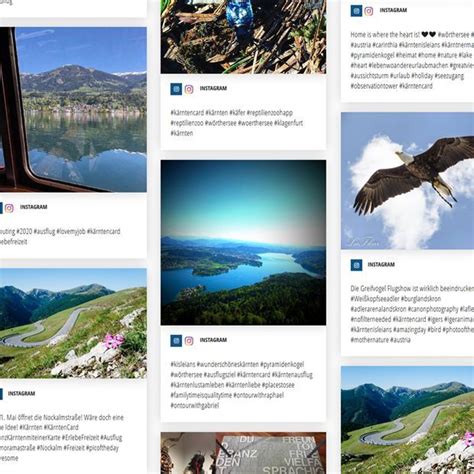Viewport: 474px width, 474px height.
Task: Open the winding Nockalm road photo on left
Action: pos(73,323)
